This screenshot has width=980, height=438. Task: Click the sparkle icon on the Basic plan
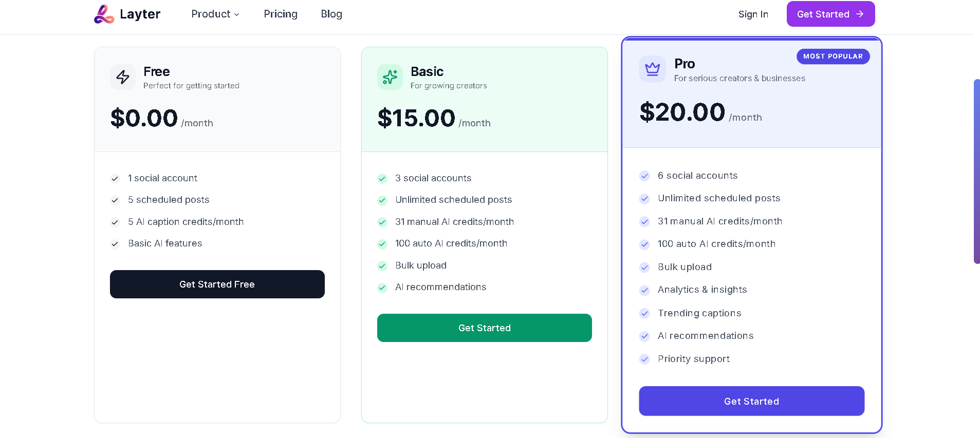coord(390,77)
